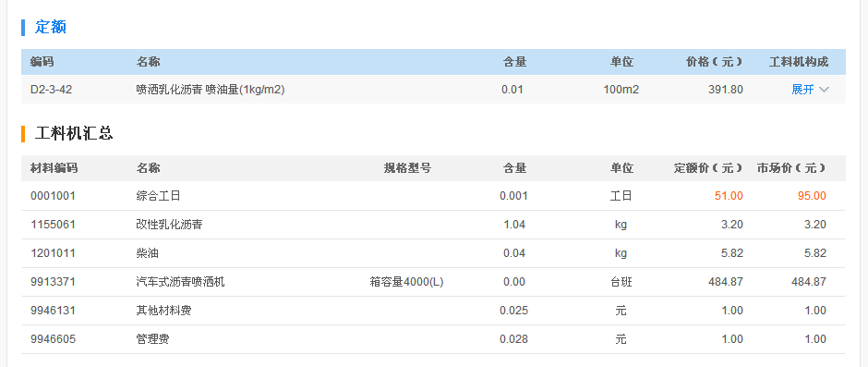Click the 规格型号 column header
The width and height of the screenshot is (868, 367).
point(407,168)
